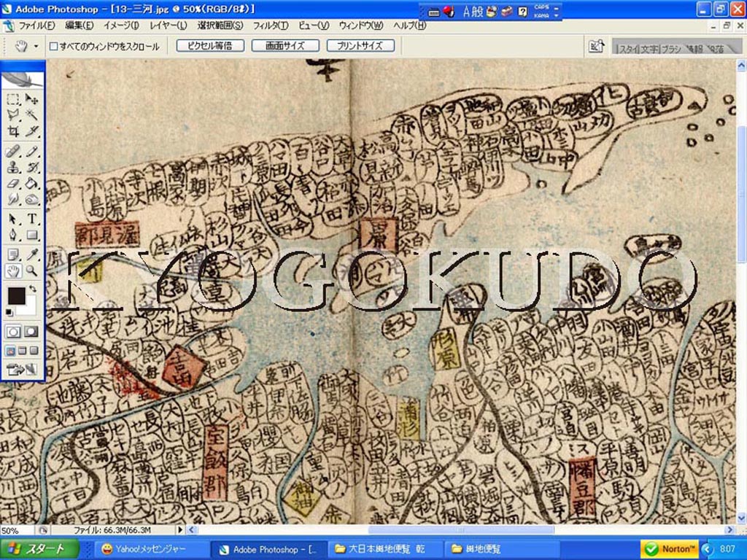Select the ブラシ palette tab
Image resolution: width=747 pixels, height=560 pixels.
click(671, 49)
